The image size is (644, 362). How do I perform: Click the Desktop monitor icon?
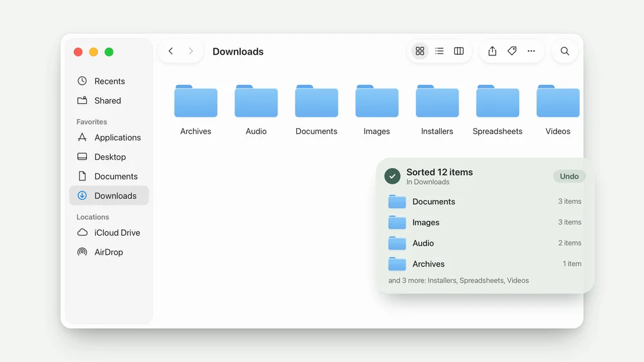(82, 157)
